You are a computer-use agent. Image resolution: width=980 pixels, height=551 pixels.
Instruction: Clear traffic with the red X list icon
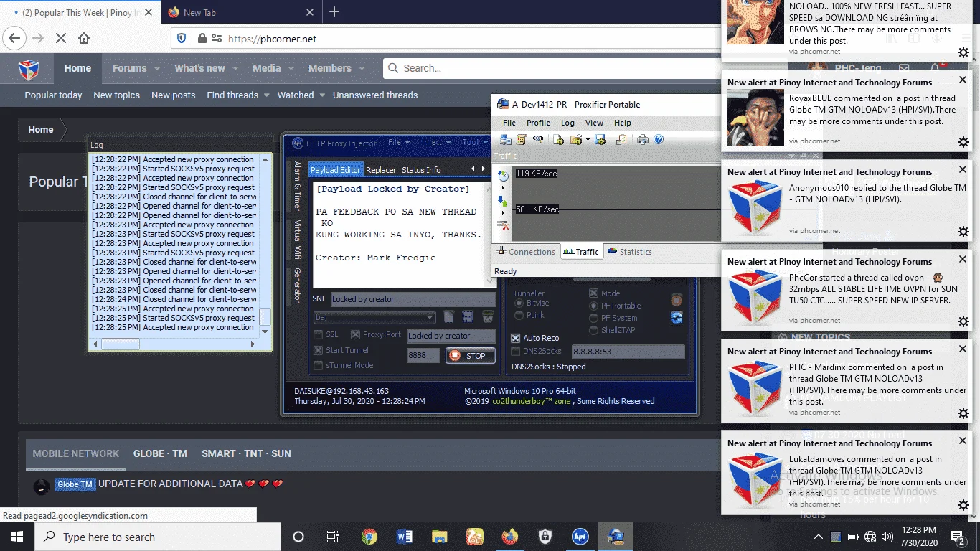(x=503, y=226)
